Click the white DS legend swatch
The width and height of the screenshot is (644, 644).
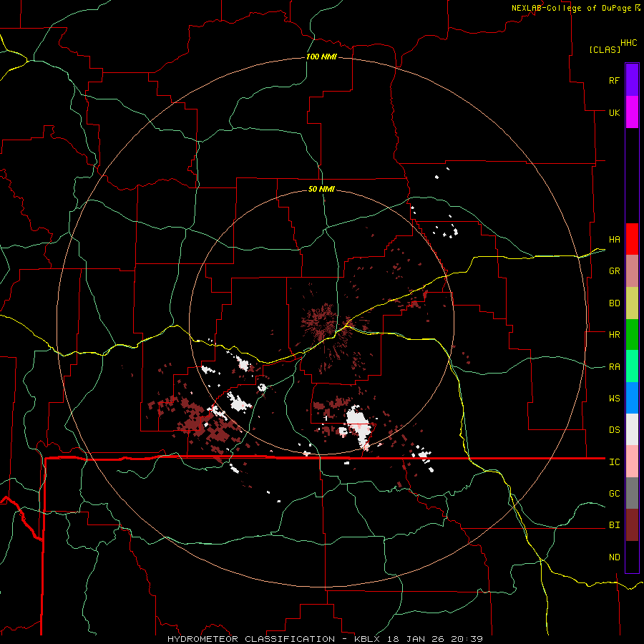632,429
